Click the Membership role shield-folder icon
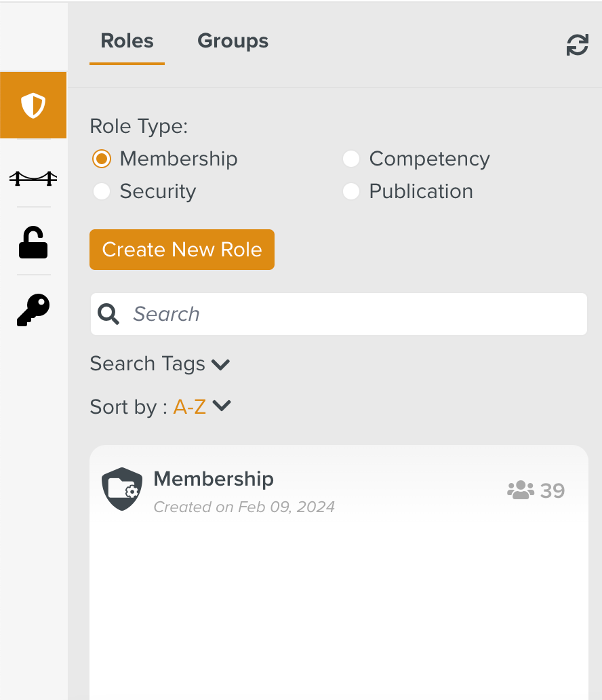Viewport: 602px width, 700px height. click(122, 489)
